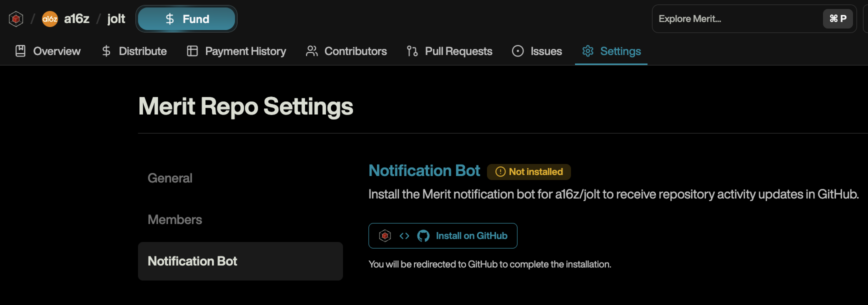
Task: Click the Issues circle icon
Action: click(x=518, y=51)
